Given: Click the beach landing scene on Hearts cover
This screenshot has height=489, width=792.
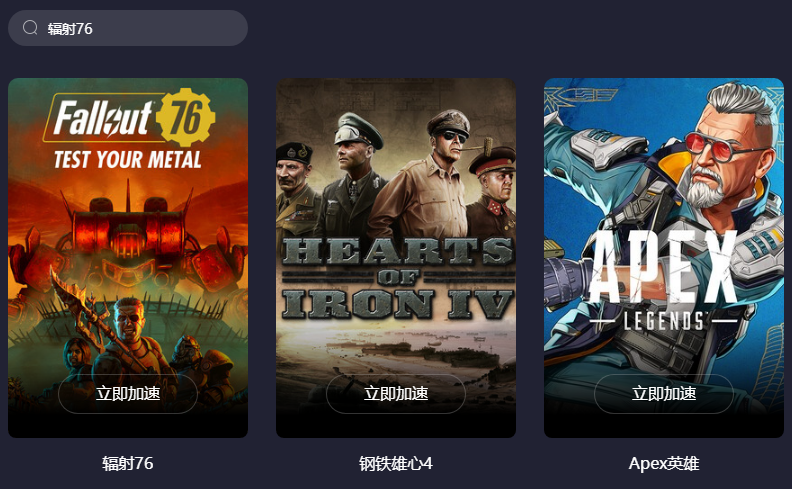Looking at the screenshot, I should (397, 351).
